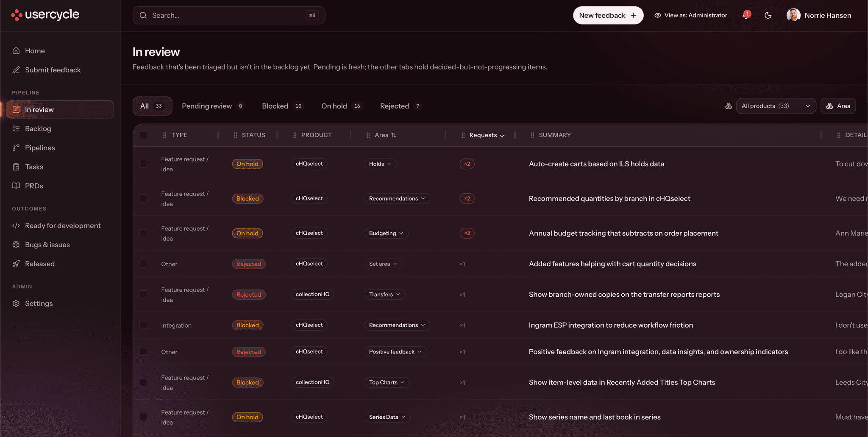The image size is (868, 437).
Task: Click the Area column sort arrows
Action: (x=394, y=135)
